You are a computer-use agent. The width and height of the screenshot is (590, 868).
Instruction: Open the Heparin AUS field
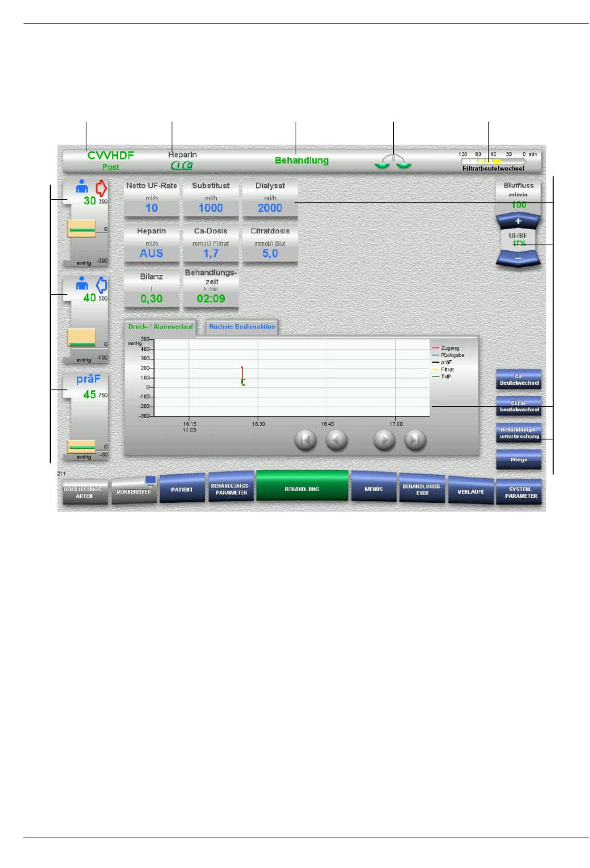pos(152,245)
